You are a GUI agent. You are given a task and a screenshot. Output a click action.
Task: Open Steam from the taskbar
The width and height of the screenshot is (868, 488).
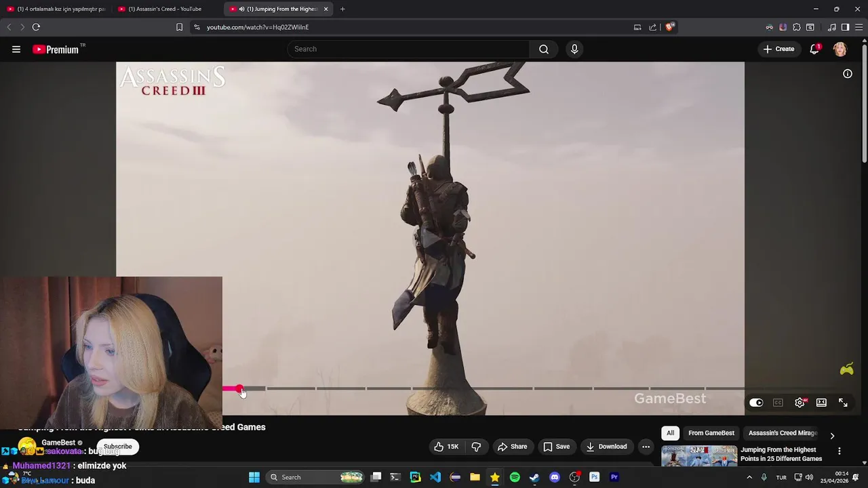click(x=534, y=477)
